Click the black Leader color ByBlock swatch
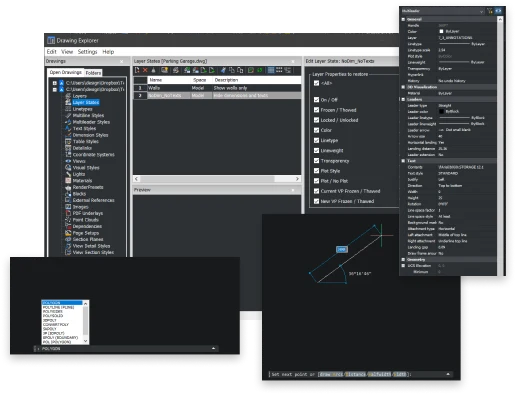The width and height of the screenshot is (516, 395). click(441, 111)
